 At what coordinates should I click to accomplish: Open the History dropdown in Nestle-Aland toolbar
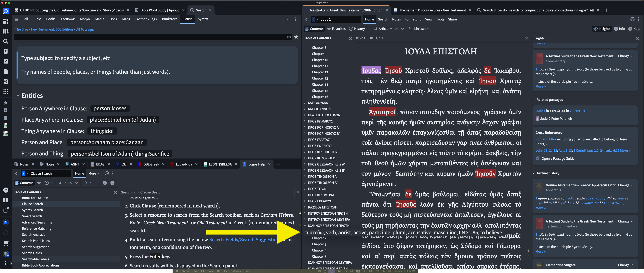(359, 29)
